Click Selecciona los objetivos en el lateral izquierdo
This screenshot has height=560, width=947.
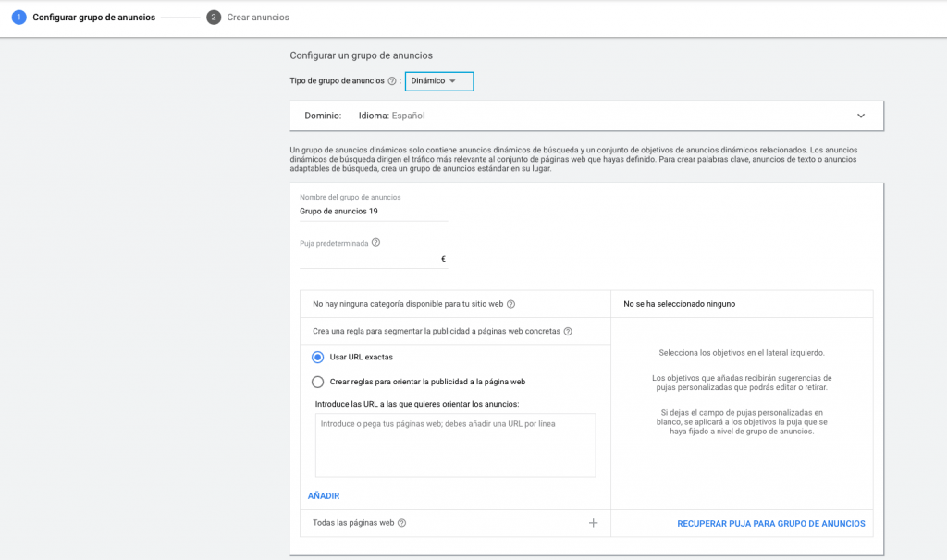pyautogui.click(x=742, y=353)
